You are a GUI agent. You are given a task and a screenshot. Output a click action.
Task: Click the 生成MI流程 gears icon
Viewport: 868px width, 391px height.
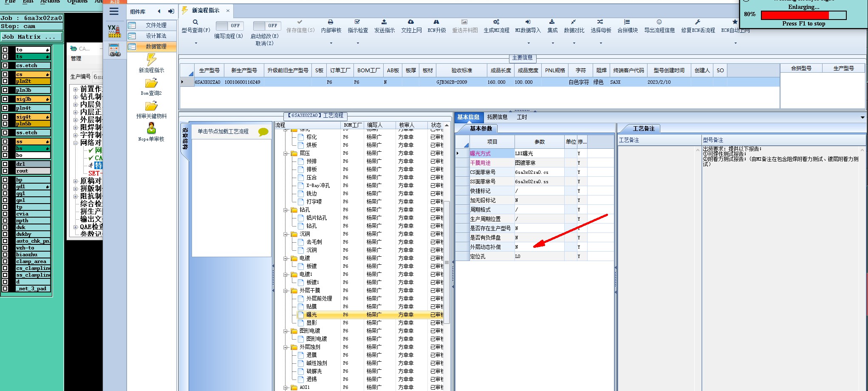point(496,22)
